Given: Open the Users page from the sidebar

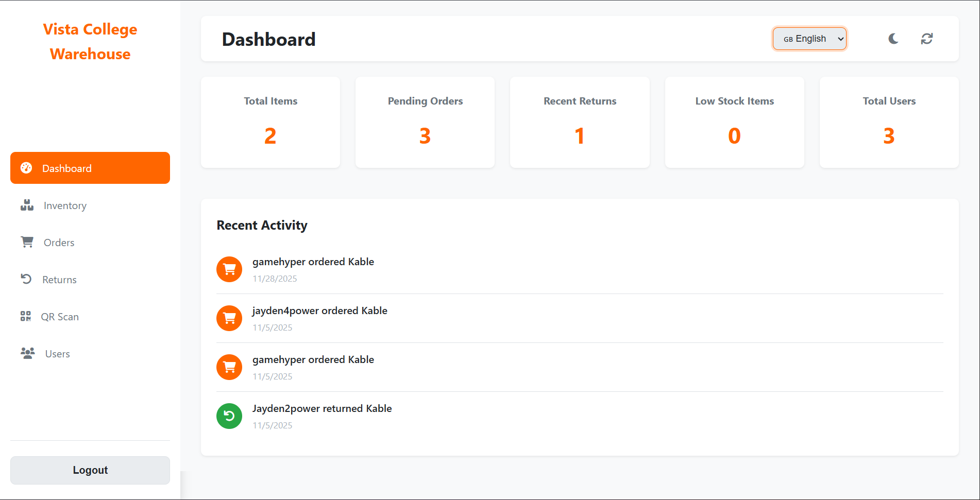Looking at the screenshot, I should (x=57, y=353).
